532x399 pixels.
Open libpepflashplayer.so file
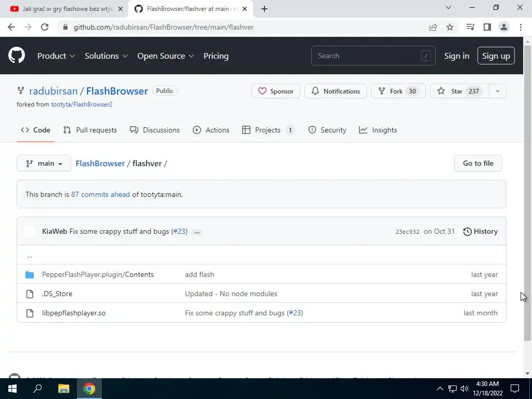tap(74, 313)
